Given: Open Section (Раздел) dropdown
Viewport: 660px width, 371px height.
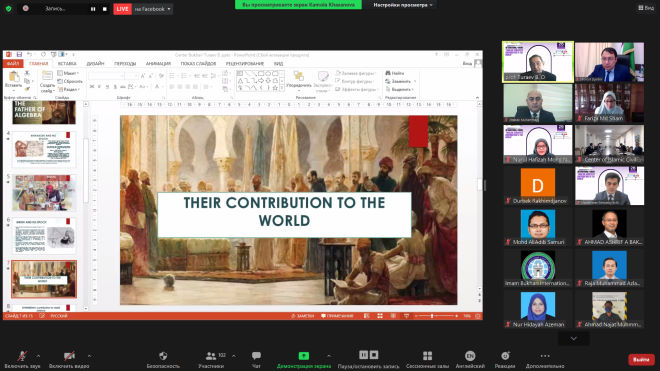Looking at the screenshot, I should (69, 89).
